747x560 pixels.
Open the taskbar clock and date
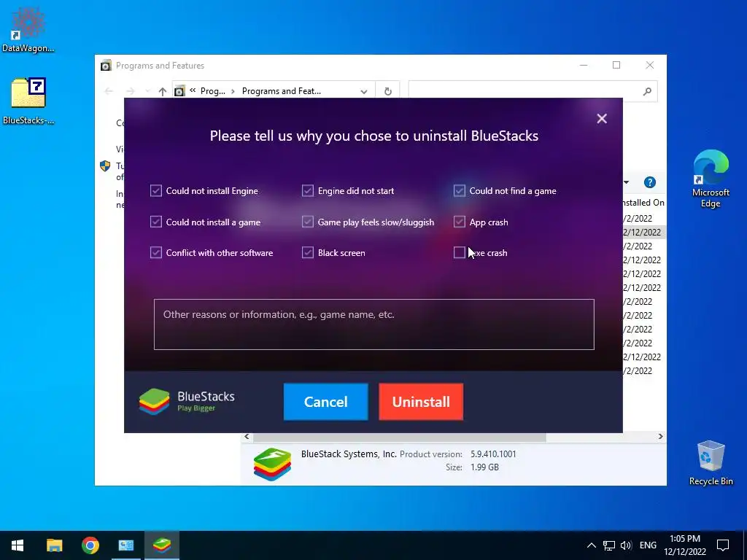(685, 545)
